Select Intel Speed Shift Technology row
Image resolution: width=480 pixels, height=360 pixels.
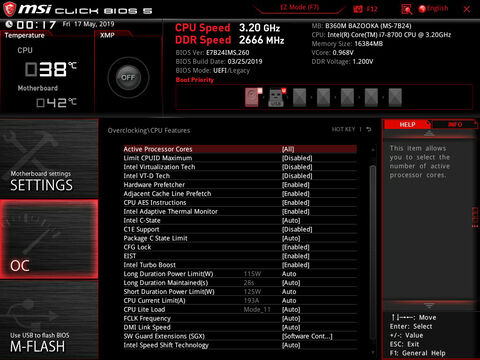(240, 345)
